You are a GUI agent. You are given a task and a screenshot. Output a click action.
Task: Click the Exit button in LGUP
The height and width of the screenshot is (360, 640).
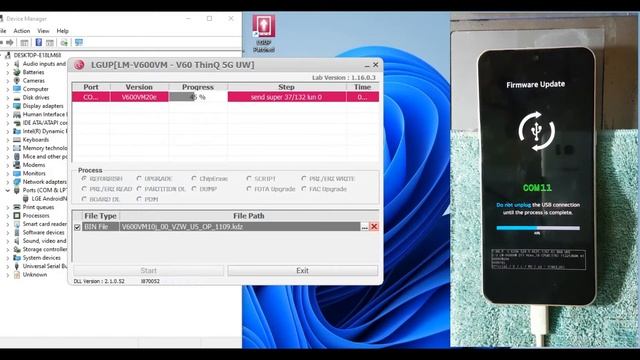click(302, 271)
